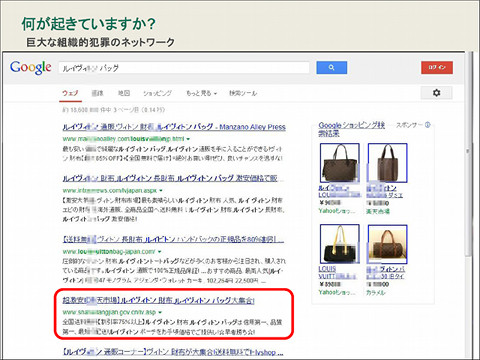Expand arrow beside the gov.cn URL
The height and width of the screenshot is (360, 480).
click(160, 312)
